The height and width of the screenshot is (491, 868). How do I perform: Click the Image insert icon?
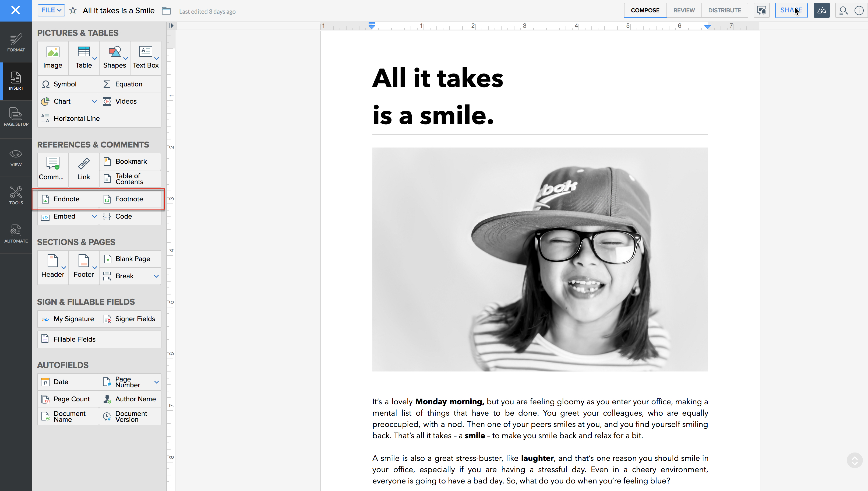[52, 52]
